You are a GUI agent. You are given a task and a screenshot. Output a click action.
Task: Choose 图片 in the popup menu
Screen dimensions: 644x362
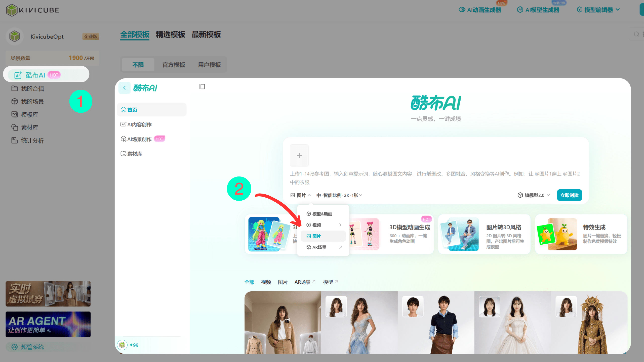(x=323, y=236)
